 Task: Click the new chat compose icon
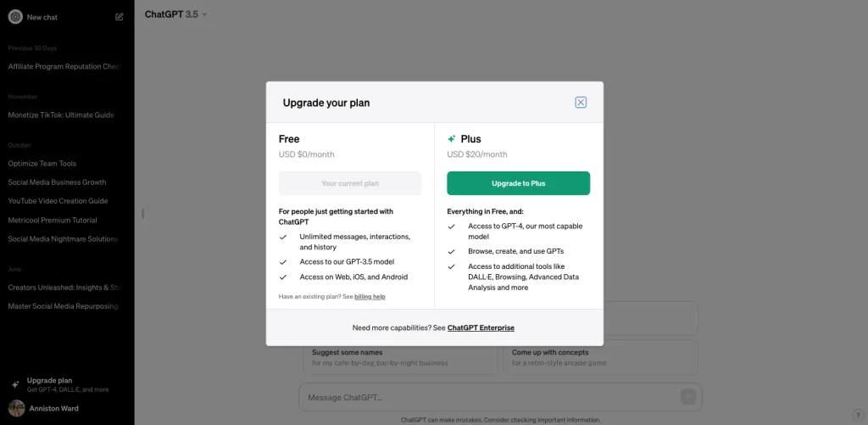click(x=119, y=17)
